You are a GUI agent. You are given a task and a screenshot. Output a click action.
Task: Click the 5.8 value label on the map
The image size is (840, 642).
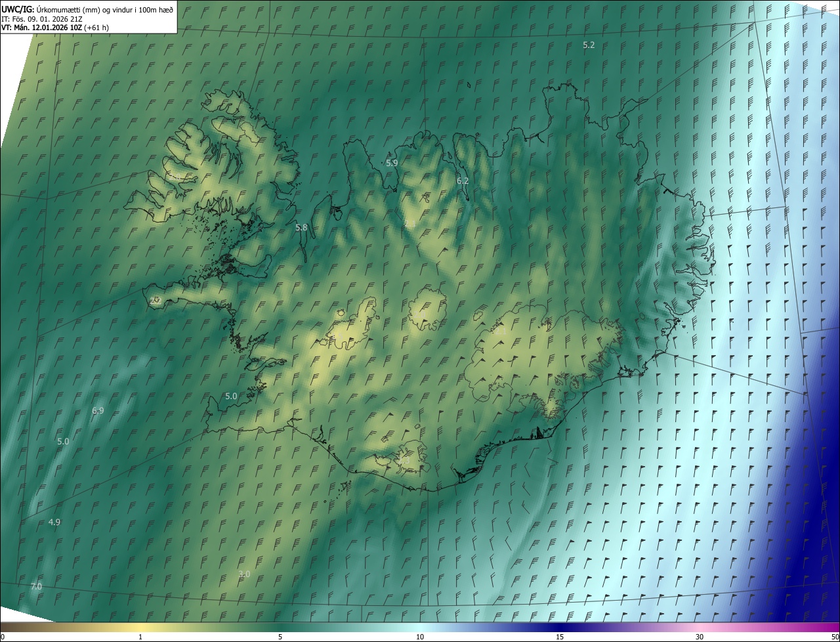pos(301,227)
